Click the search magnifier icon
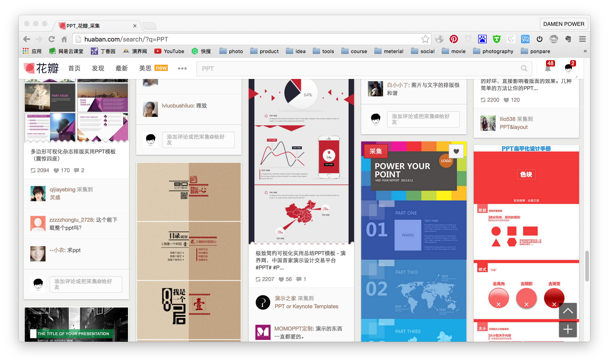 pyautogui.click(x=524, y=68)
